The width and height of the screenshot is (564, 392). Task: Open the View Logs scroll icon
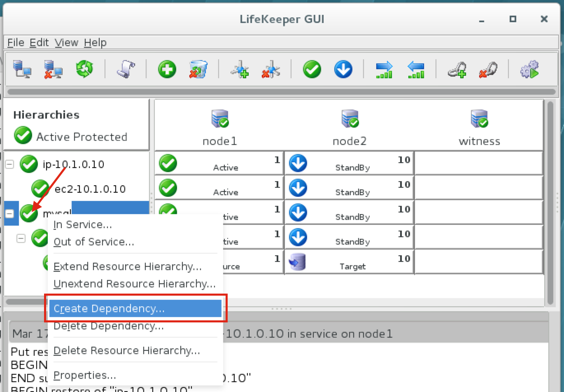point(126,69)
